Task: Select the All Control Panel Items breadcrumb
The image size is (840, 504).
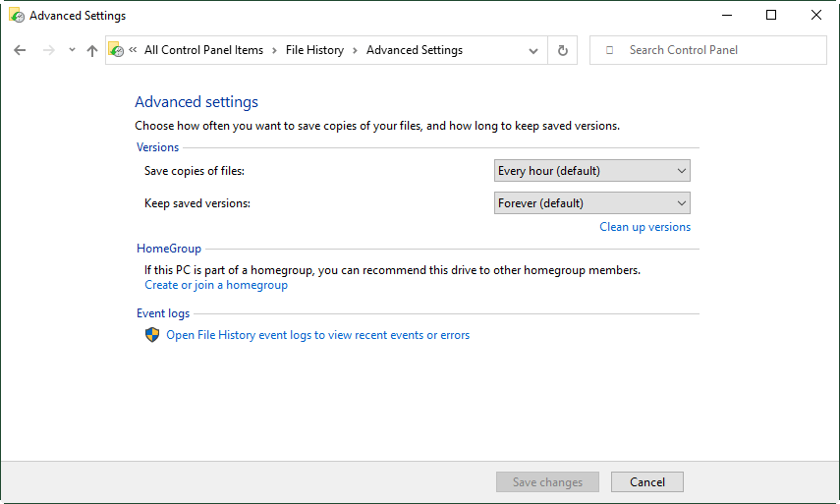Action: pos(203,50)
